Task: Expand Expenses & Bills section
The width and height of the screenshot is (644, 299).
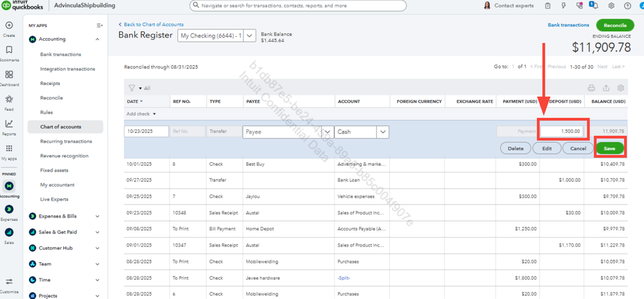Action: [x=97, y=216]
